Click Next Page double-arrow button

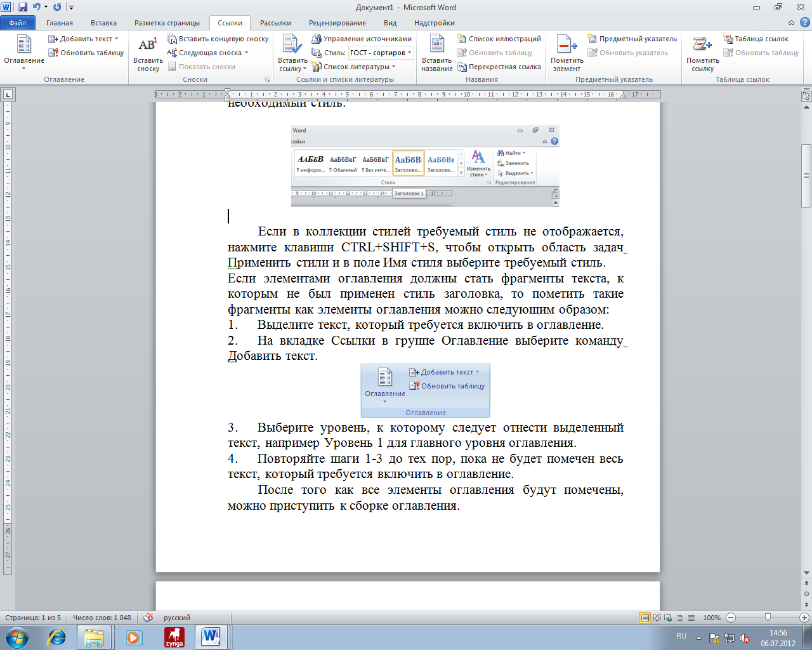(x=806, y=604)
